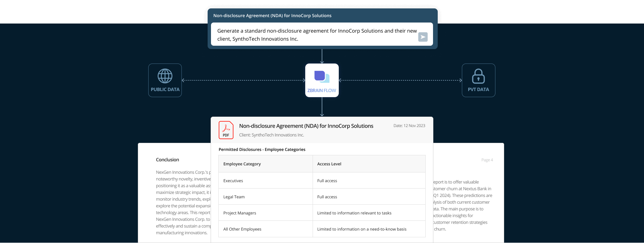Click the ZBrain Flow logo icon
Screen dimensions: 644x243
tap(322, 77)
